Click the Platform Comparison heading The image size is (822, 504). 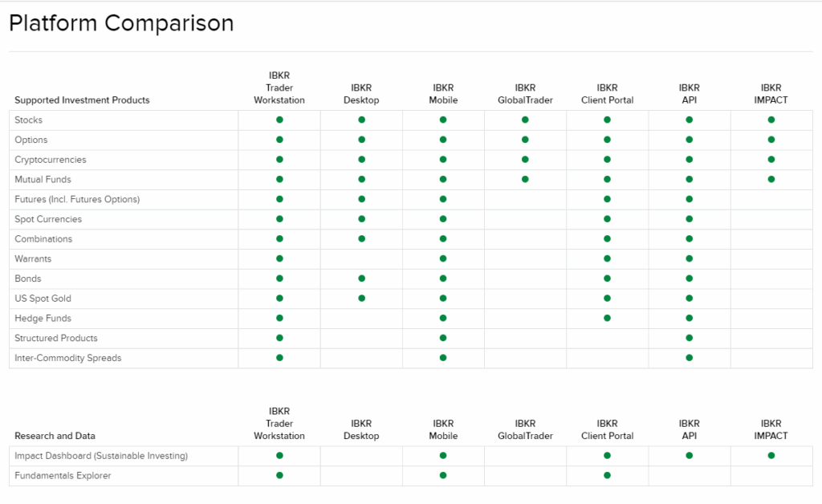coord(121,23)
